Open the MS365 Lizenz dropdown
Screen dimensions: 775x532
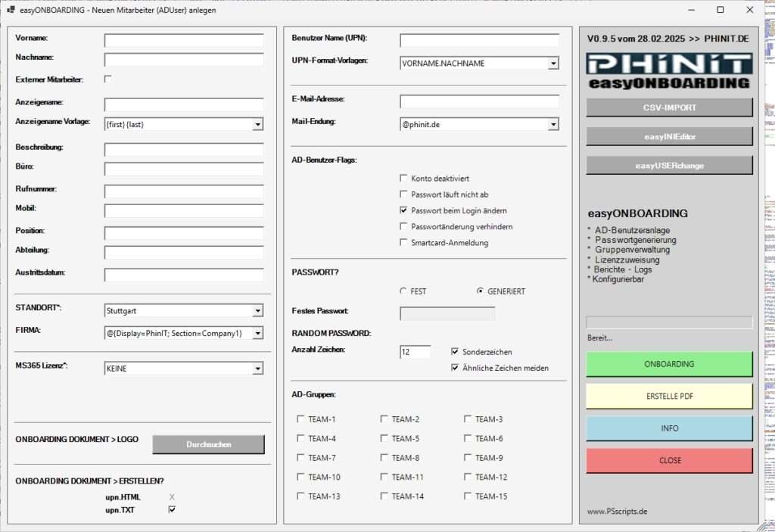(260, 368)
